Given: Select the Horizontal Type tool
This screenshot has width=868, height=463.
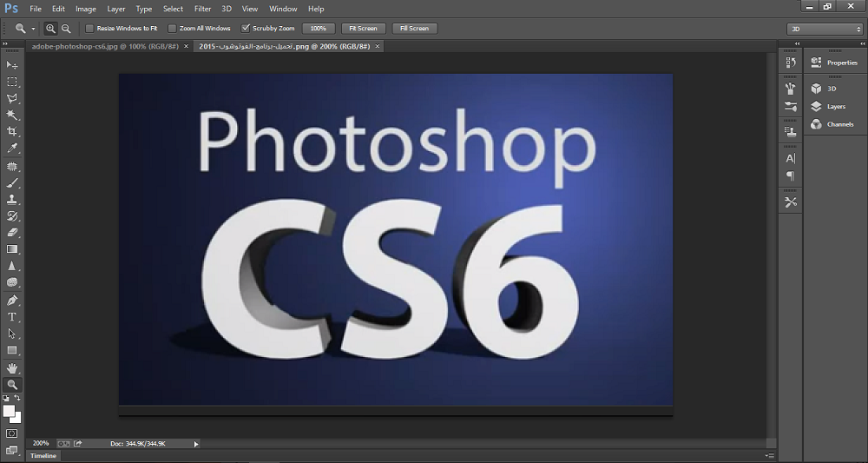Looking at the screenshot, I should 11,317.
